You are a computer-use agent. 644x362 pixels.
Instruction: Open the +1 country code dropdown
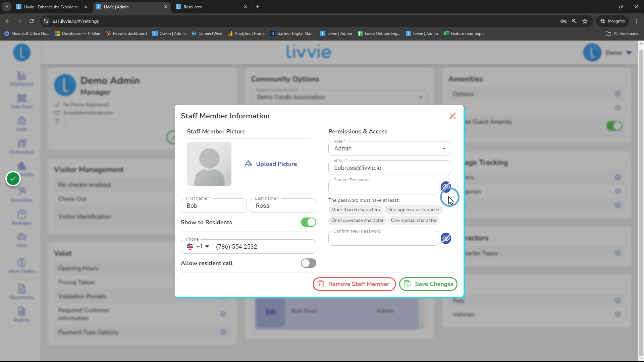(198, 246)
